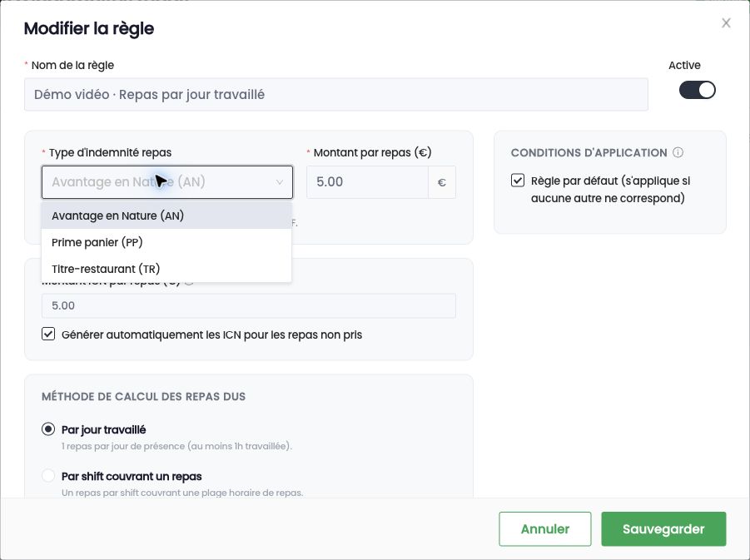Click the Annuler button
This screenshot has width=750, height=560.
tap(544, 529)
